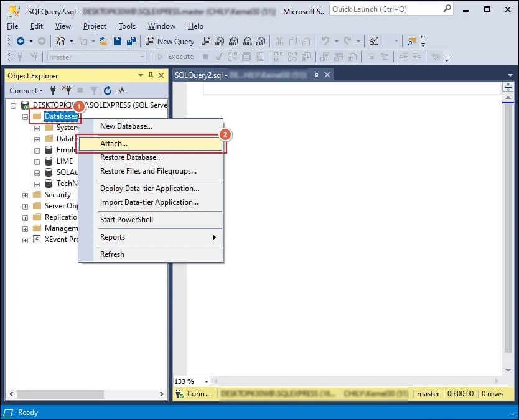Start a new DMX query
Image resolution: width=519 pixels, height=420 pixels.
click(233, 41)
